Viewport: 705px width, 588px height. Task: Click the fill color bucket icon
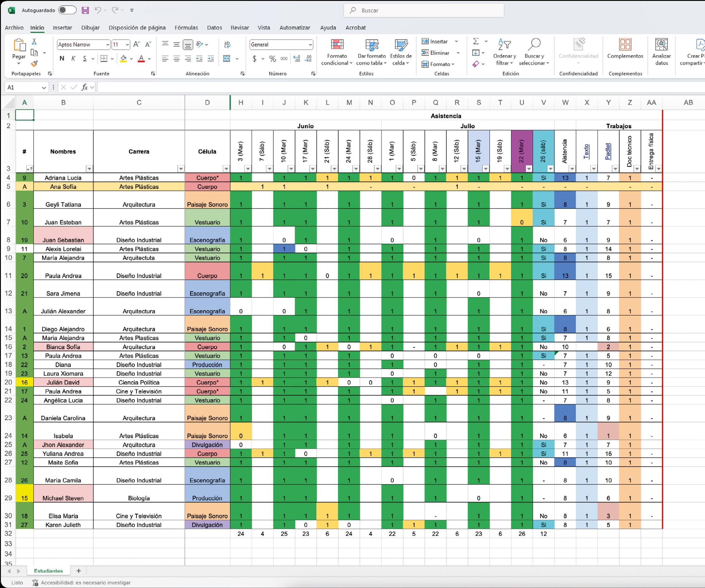point(124,59)
